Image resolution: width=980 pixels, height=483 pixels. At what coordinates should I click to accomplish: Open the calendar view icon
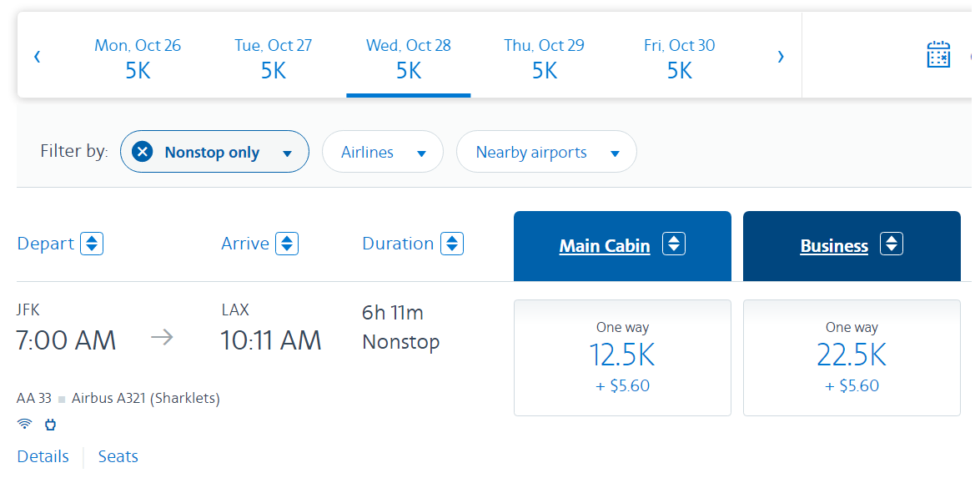[938, 55]
